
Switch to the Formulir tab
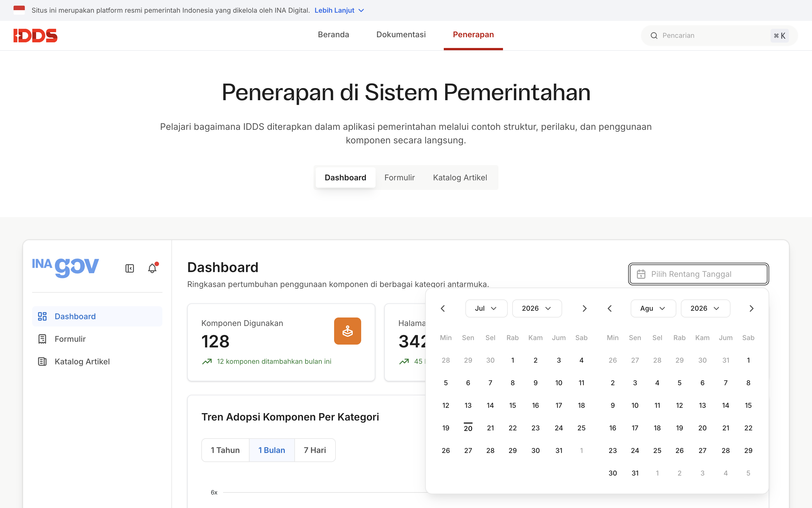click(399, 178)
